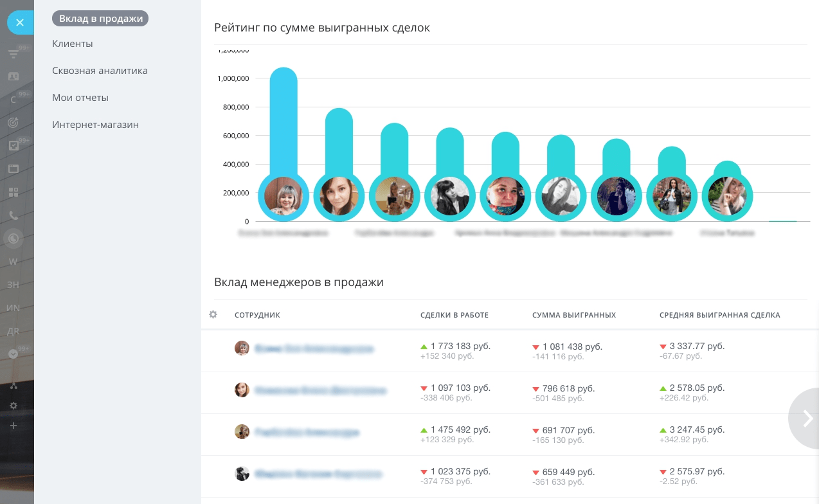Viewport: 819px width, 504px height.
Task: Open the Клиенты menu item
Action: click(x=73, y=44)
